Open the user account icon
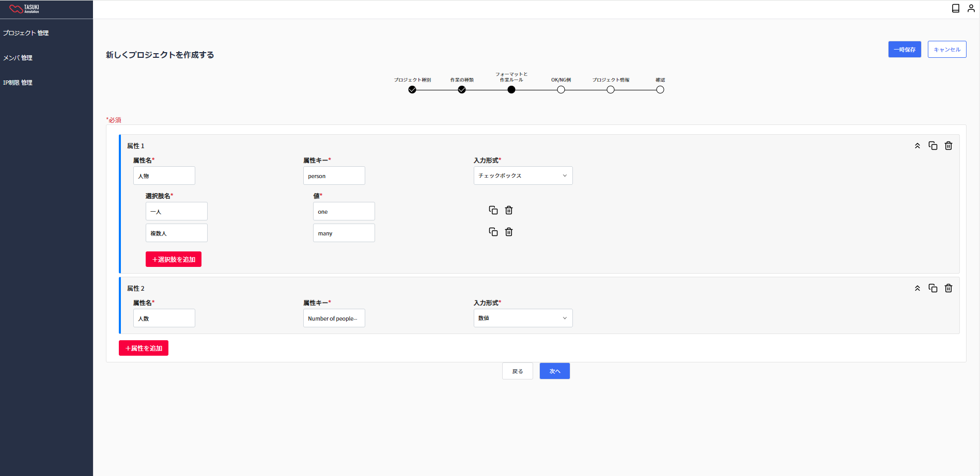Screen dimensions: 980x476 pos(971,8)
